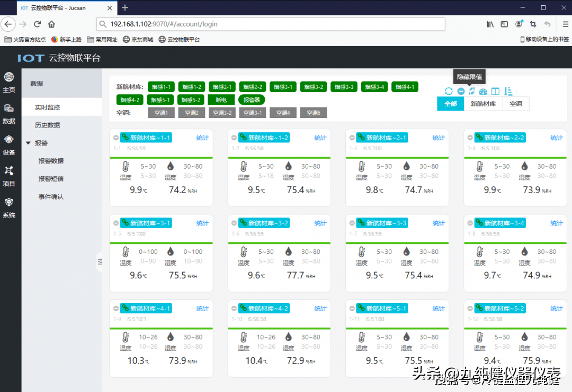Collapse the 新航材库~1-1 card with its minus icon
The height and width of the screenshot is (392, 572).
[x=116, y=138]
